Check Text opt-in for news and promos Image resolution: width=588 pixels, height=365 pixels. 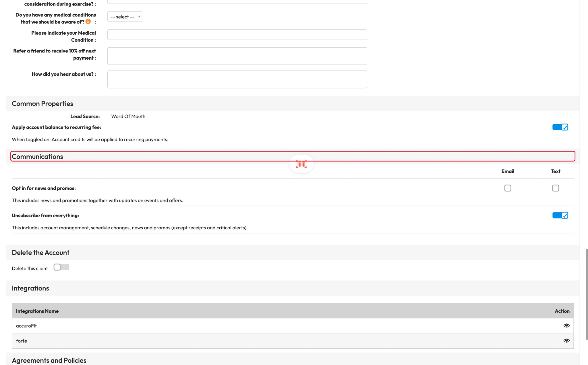[x=556, y=188]
